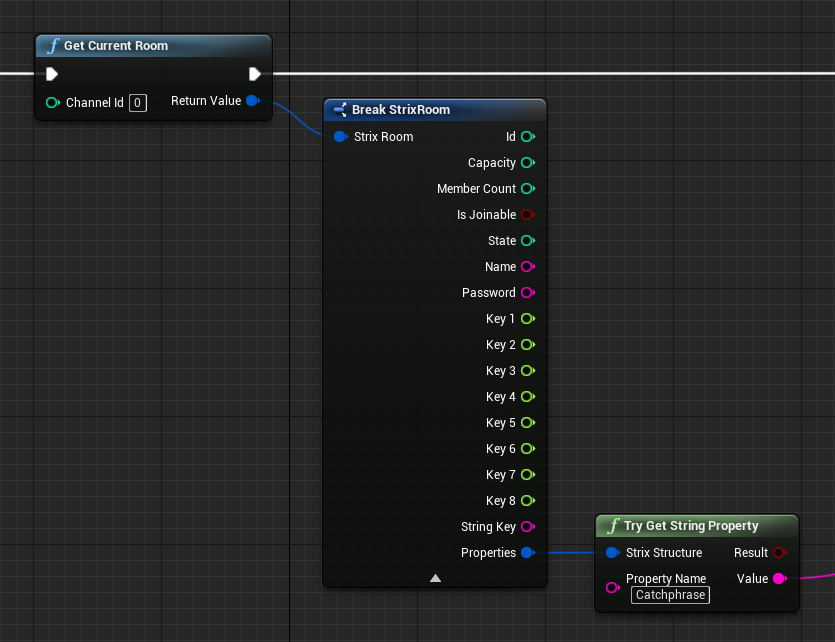Click the Key 1 output pin
Screen dimensions: 835x642
tap(528, 319)
